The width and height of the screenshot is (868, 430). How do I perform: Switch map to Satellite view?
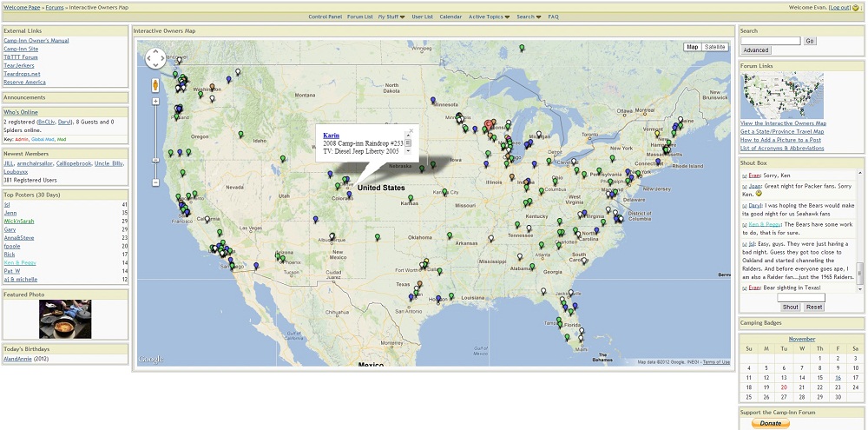point(715,47)
